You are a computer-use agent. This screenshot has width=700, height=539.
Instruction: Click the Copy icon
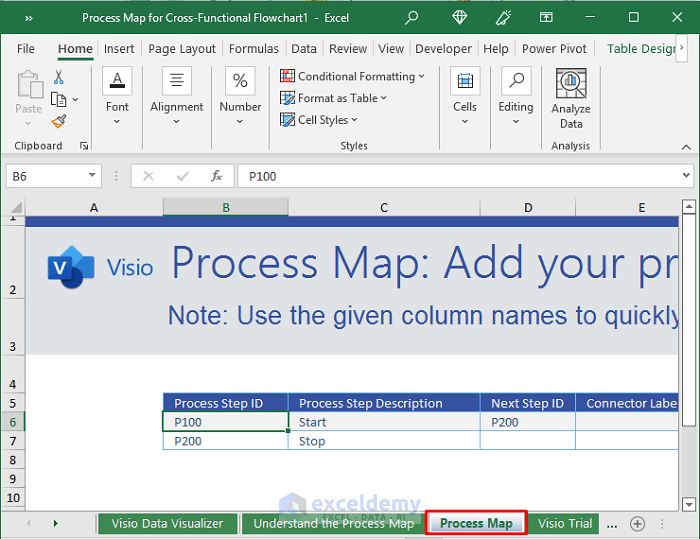58,99
